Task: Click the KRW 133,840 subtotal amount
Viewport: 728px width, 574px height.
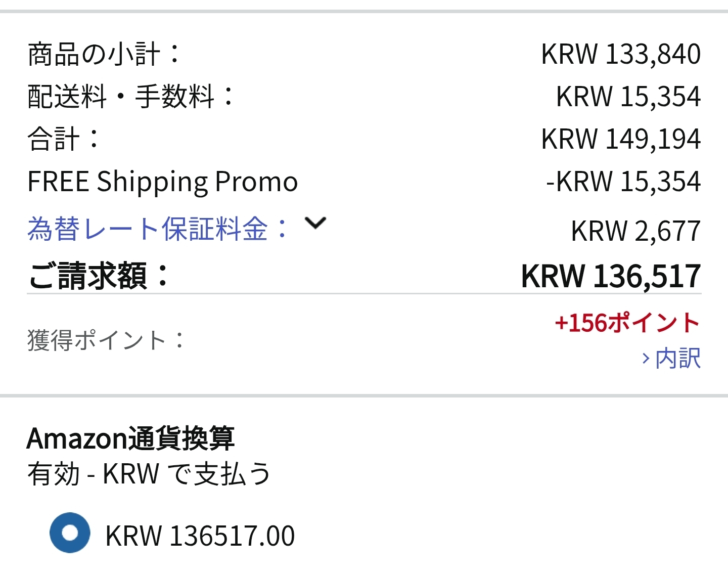Action: tap(620, 54)
